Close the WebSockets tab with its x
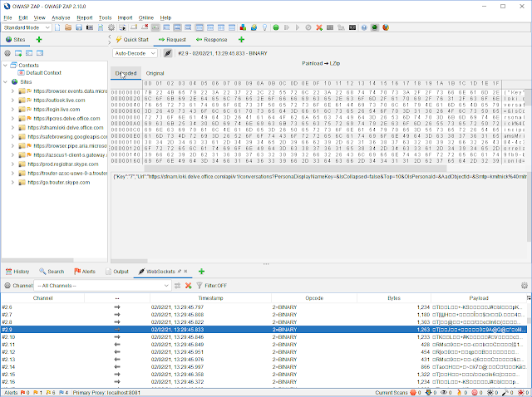The image size is (532, 397). (x=185, y=272)
